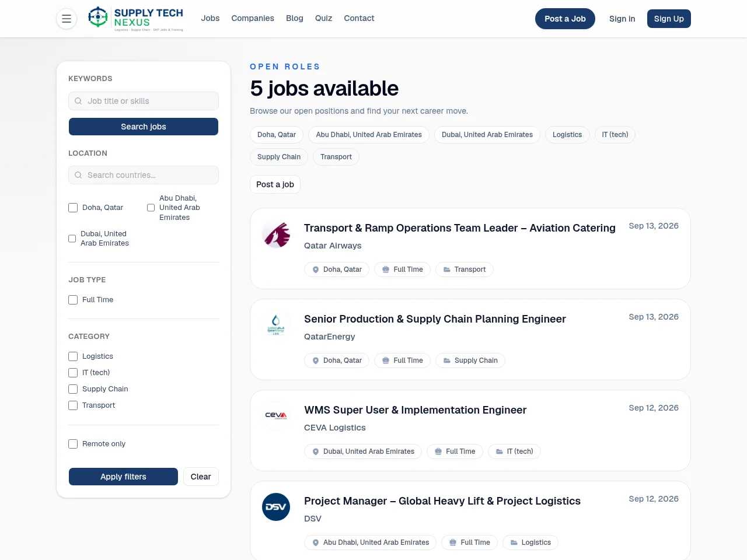Click the Post a Job header button

tap(565, 19)
